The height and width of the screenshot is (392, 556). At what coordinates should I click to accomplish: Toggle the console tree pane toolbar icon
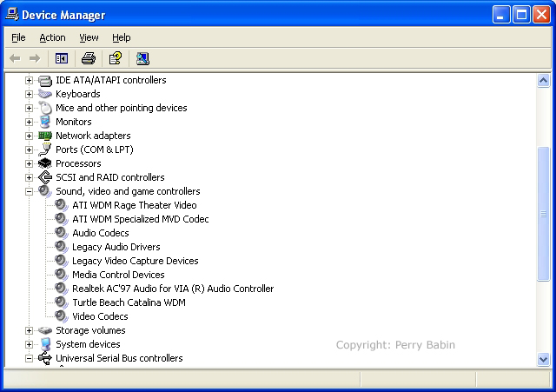click(x=62, y=58)
